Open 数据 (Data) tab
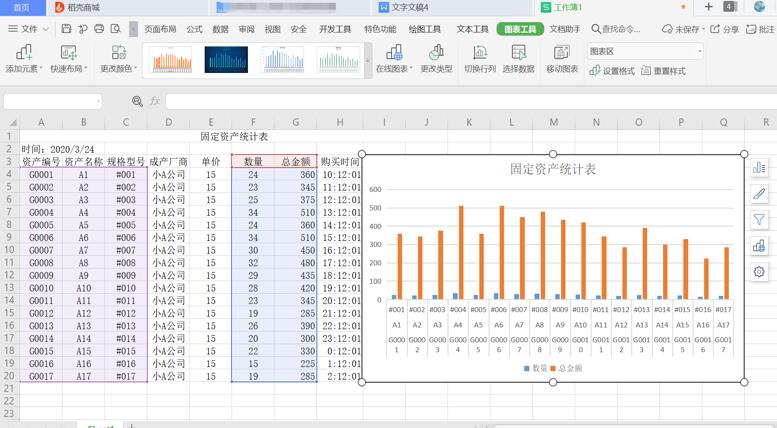Viewport: 777px width, 428px height. point(221,29)
